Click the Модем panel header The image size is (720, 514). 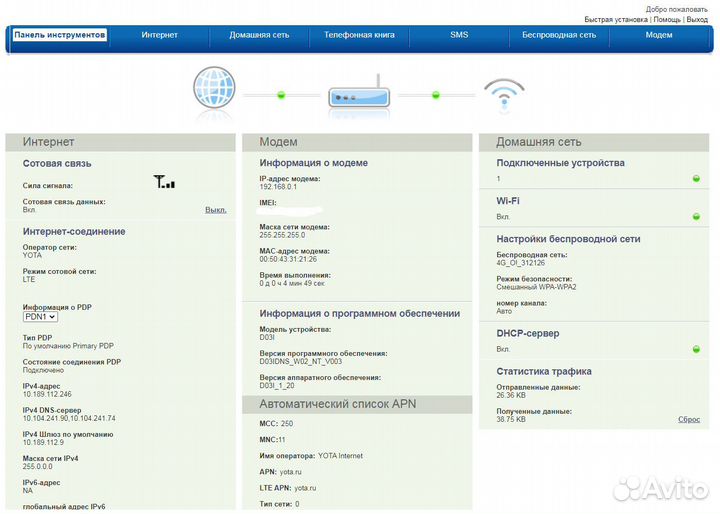click(x=357, y=142)
